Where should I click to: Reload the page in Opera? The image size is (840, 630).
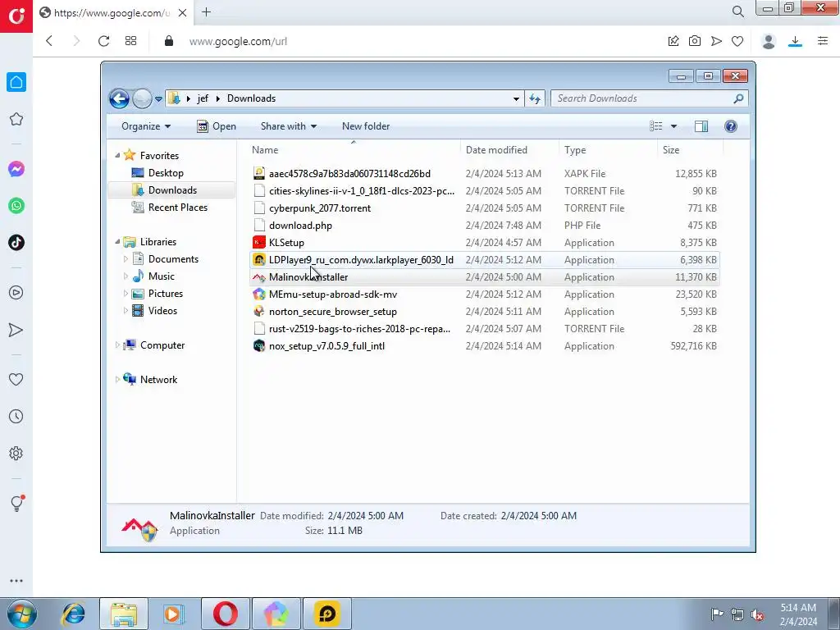[x=103, y=41]
